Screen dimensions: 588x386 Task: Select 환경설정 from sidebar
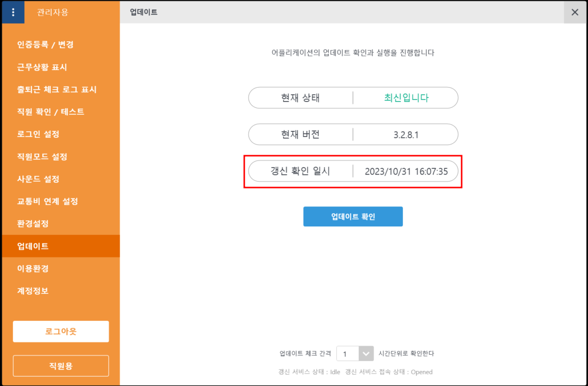tap(33, 224)
